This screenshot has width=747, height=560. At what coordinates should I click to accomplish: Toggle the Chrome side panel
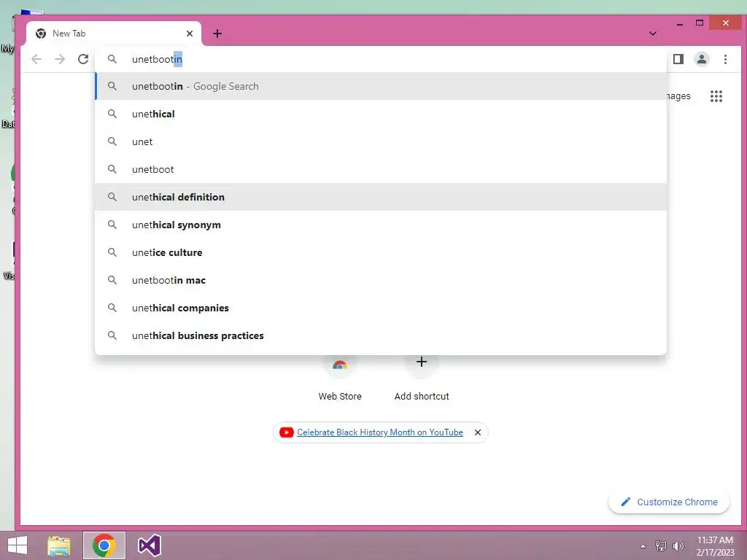[x=678, y=59]
